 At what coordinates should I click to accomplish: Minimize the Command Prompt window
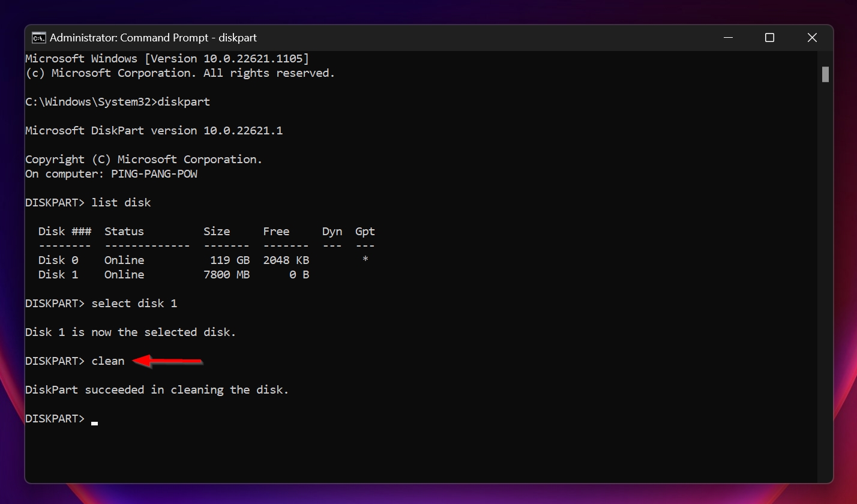(728, 38)
